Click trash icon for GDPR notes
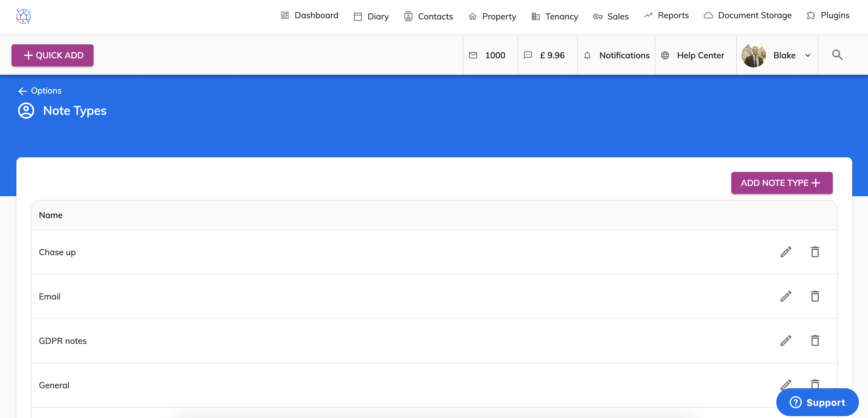The image size is (868, 418). pos(815,341)
